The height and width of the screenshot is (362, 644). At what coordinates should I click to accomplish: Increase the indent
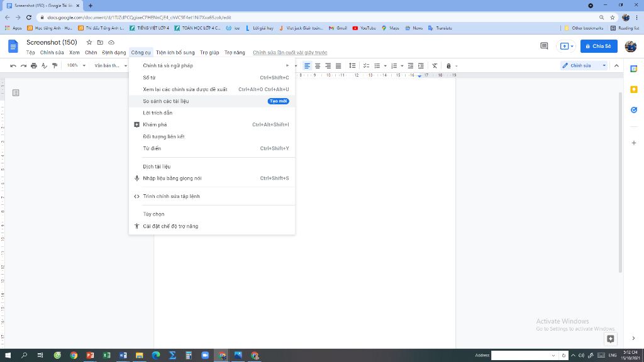click(421, 65)
